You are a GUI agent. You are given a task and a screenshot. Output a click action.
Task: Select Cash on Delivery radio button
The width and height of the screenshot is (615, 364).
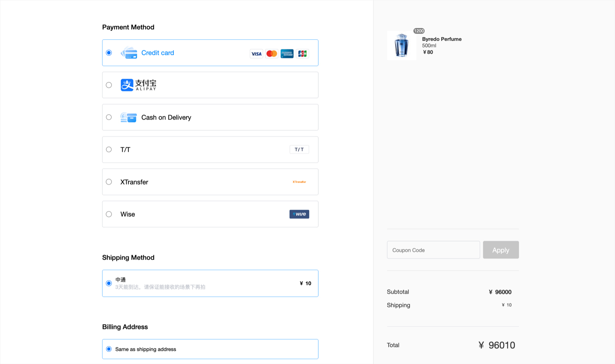pyautogui.click(x=109, y=117)
